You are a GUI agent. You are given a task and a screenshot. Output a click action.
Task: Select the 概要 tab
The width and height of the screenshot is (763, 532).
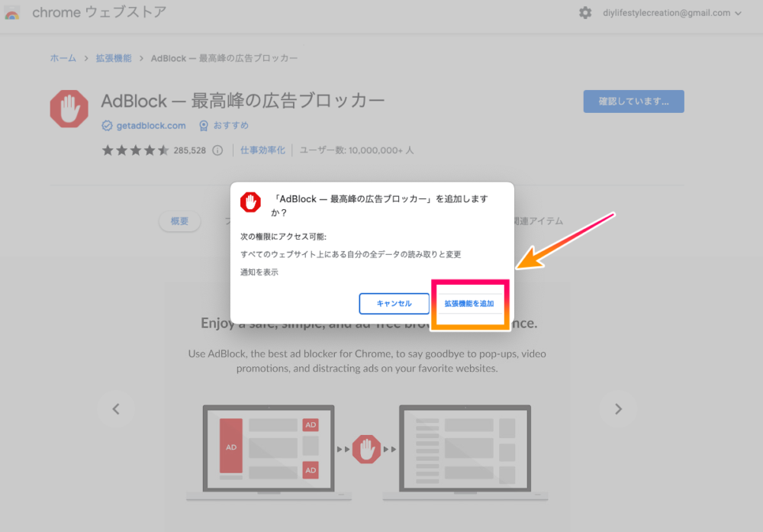pos(179,221)
